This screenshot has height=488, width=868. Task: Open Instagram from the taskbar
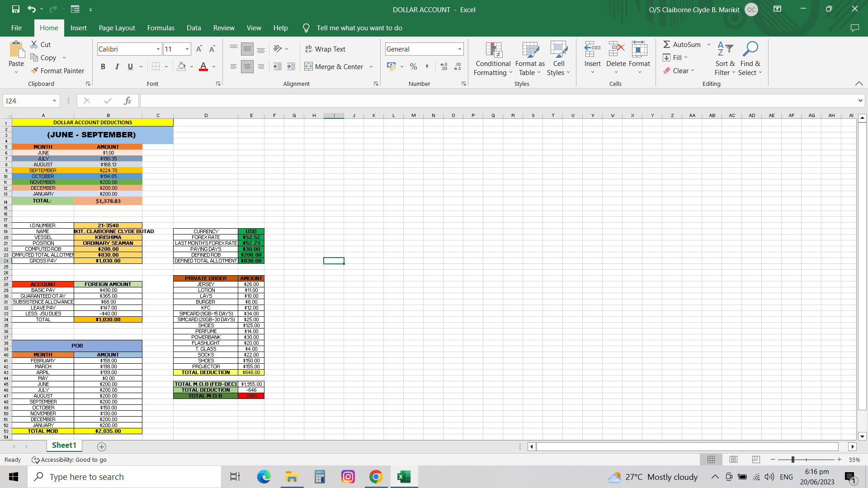click(x=348, y=477)
